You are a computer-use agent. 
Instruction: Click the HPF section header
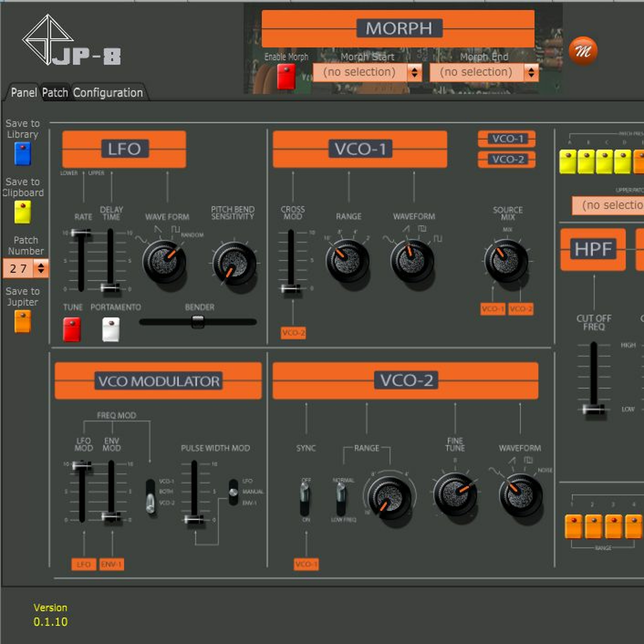pos(593,249)
